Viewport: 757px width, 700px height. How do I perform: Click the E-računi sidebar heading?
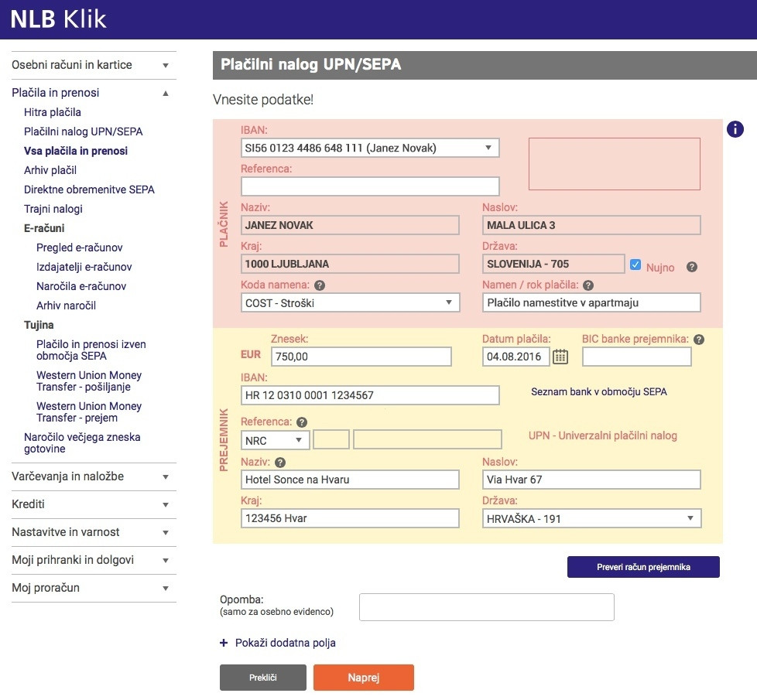pyautogui.click(x=44, y=228)
